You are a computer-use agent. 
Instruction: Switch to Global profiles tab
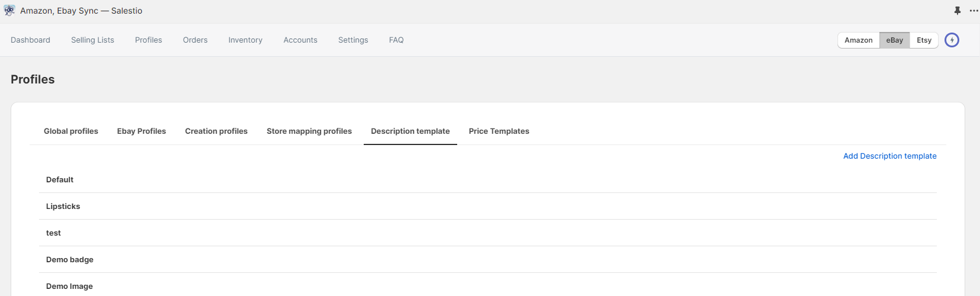pyautogui.click(x=71, y=131)
